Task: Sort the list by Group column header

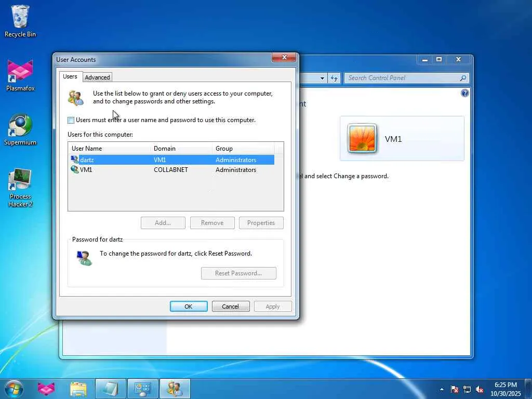Action: pyautogui.click(x=243, y=148)
